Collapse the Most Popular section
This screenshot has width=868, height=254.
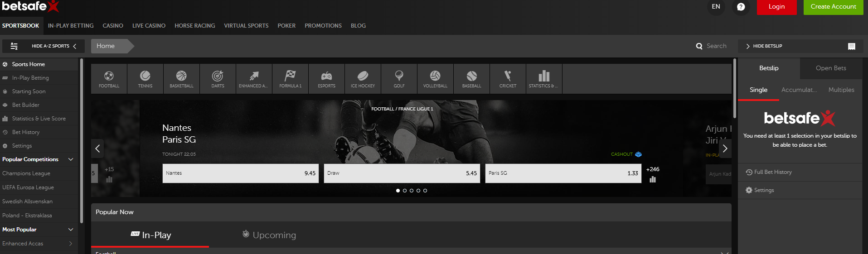click(71, 230)
